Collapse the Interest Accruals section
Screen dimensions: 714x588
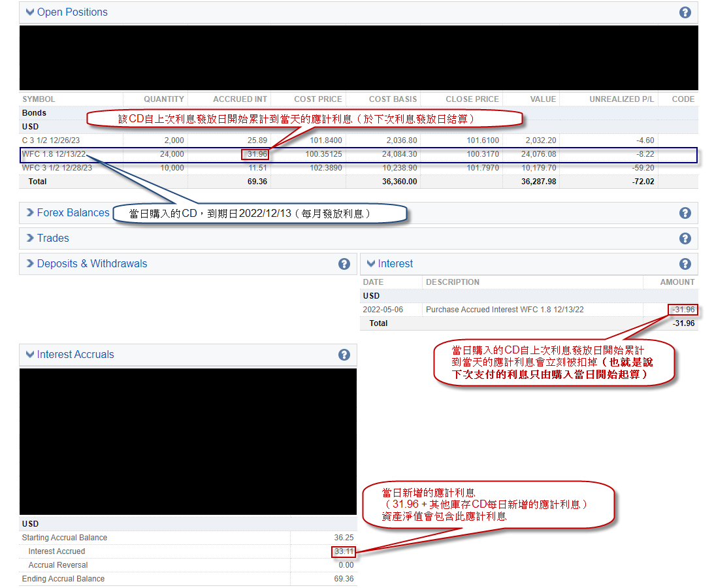click(30, 354)
